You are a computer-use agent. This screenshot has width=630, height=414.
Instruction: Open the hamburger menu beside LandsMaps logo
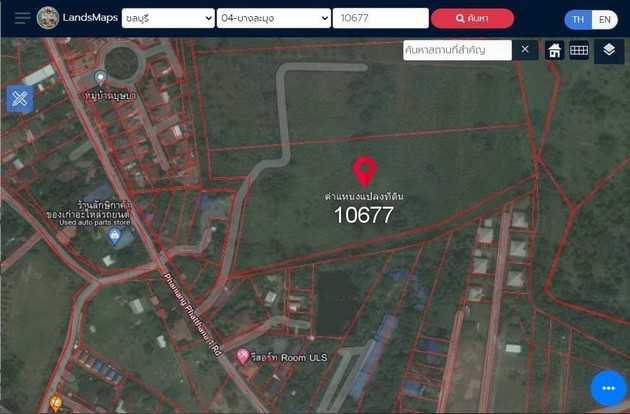coord(20,18)
